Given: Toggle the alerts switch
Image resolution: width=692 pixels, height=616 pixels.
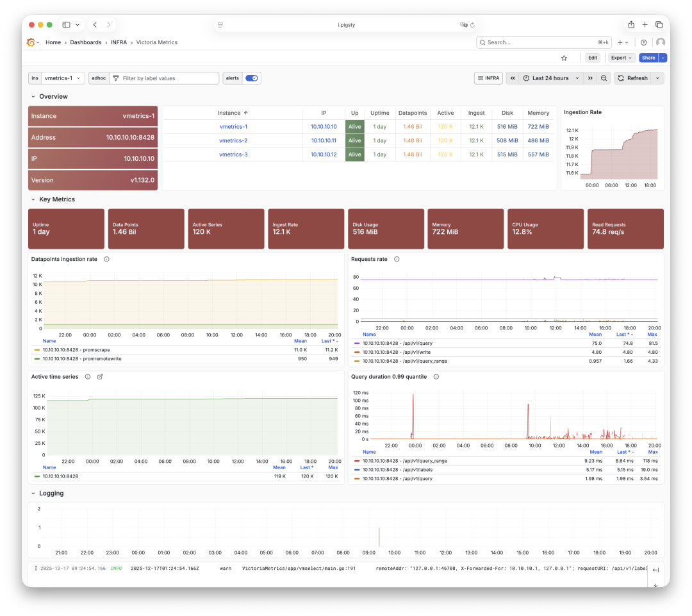Looking at the screenshot, I should 252,78.
